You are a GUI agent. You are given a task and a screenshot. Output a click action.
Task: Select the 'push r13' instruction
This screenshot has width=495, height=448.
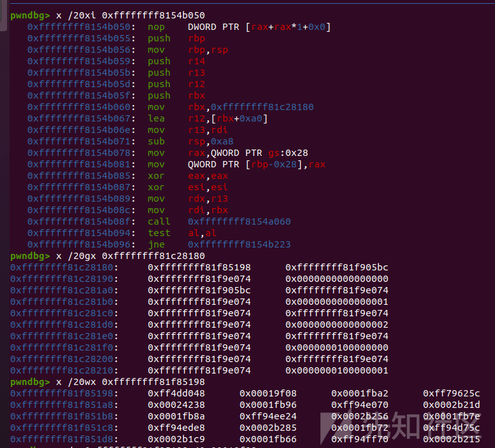click(x=176, y=73)
